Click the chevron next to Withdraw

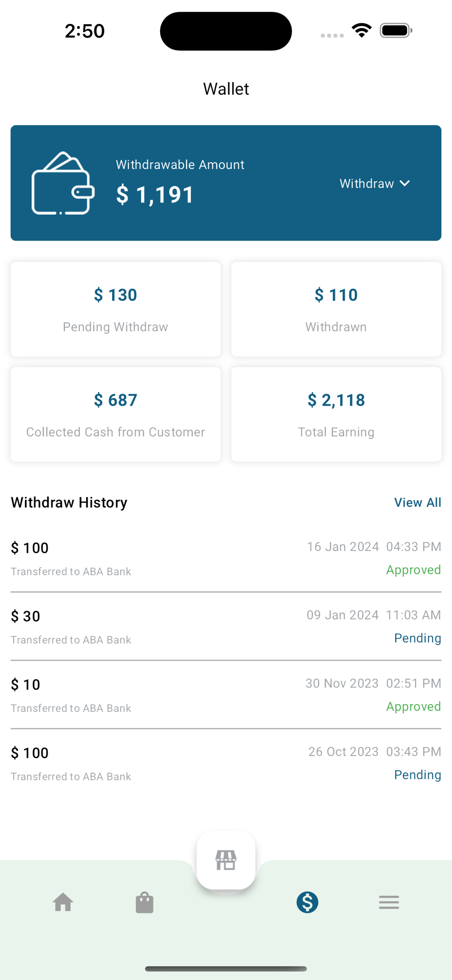click(x=405, y=184)
